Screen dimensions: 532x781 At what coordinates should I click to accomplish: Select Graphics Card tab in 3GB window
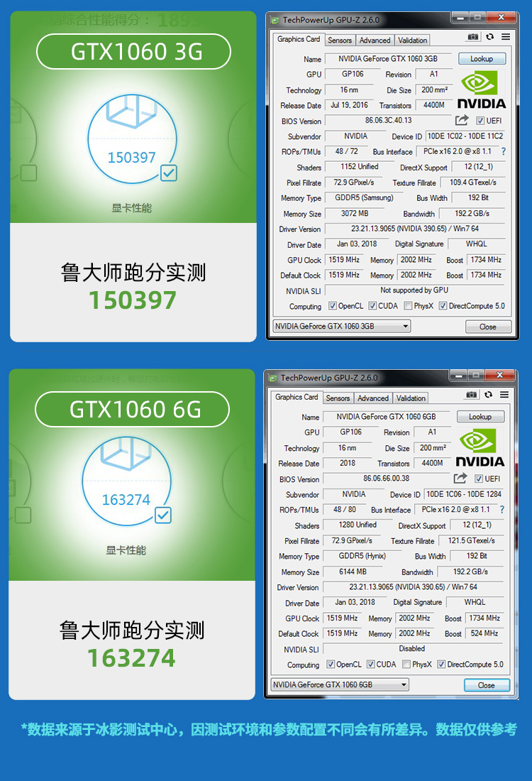pyautogui.click(x=299, y=39)
